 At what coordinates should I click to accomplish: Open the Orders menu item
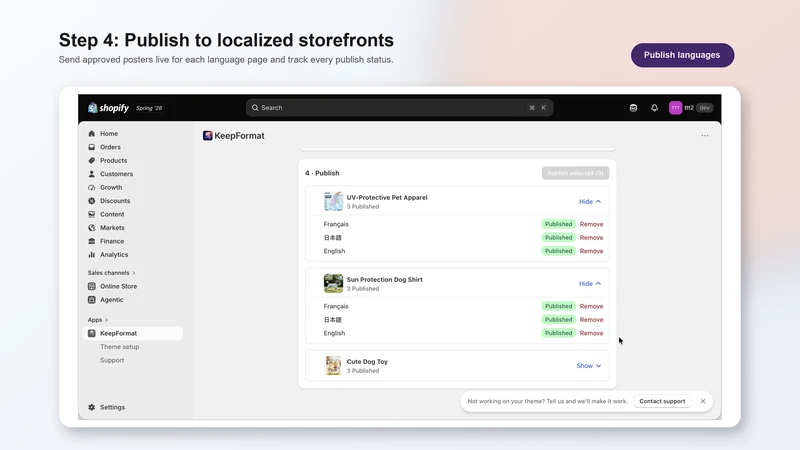coord(110,147)
